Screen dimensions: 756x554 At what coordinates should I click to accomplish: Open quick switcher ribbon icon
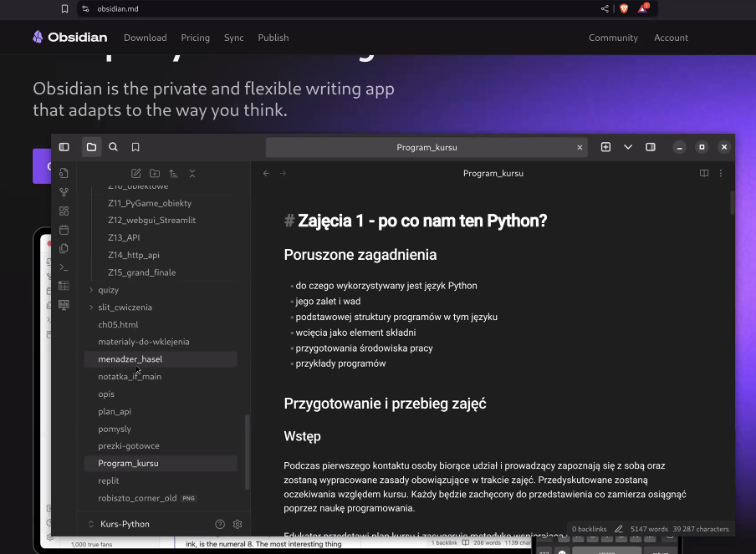click(64, 174)
